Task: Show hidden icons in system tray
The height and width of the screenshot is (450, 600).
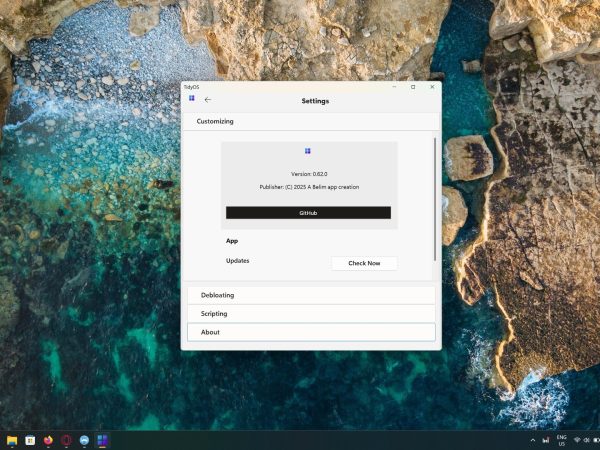Action: coord(532,440)
